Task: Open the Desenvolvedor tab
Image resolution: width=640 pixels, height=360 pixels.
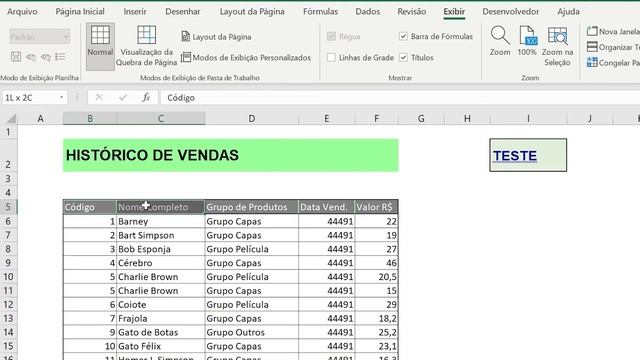Action: point(511,11)
